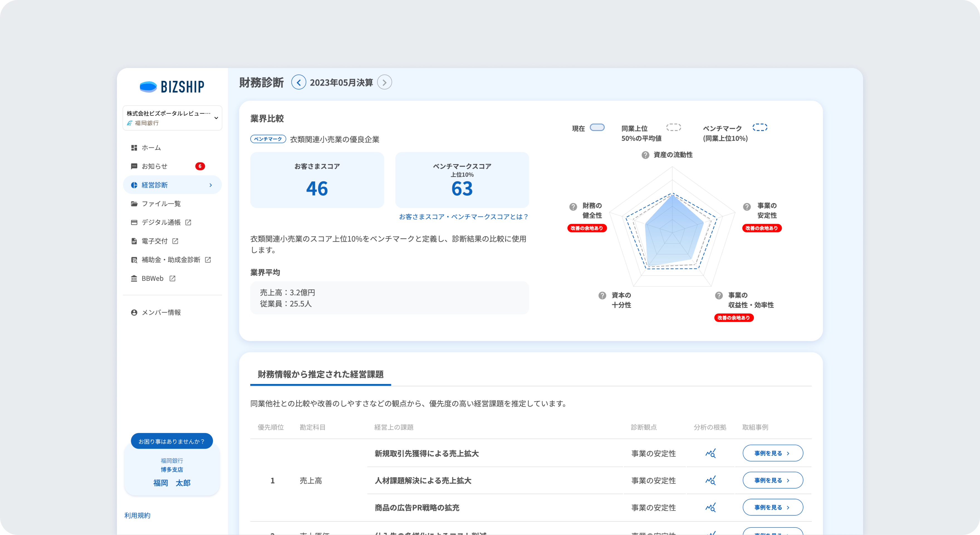Go to next fiscal period with right arrow
The width and height of the screenshot is (980, 535).
[x=384, y=82]
